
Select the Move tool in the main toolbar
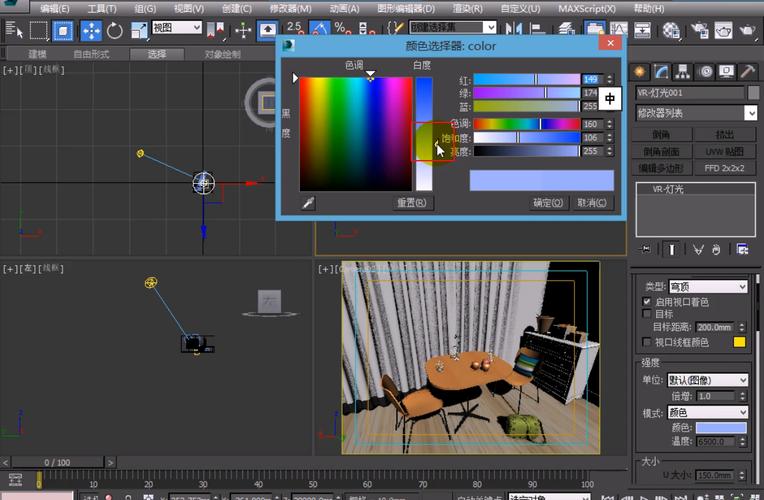coord(91,30)
